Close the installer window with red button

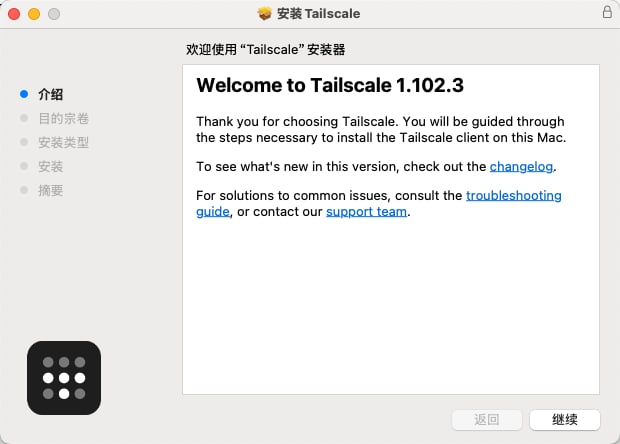click(x=14, y=14)
